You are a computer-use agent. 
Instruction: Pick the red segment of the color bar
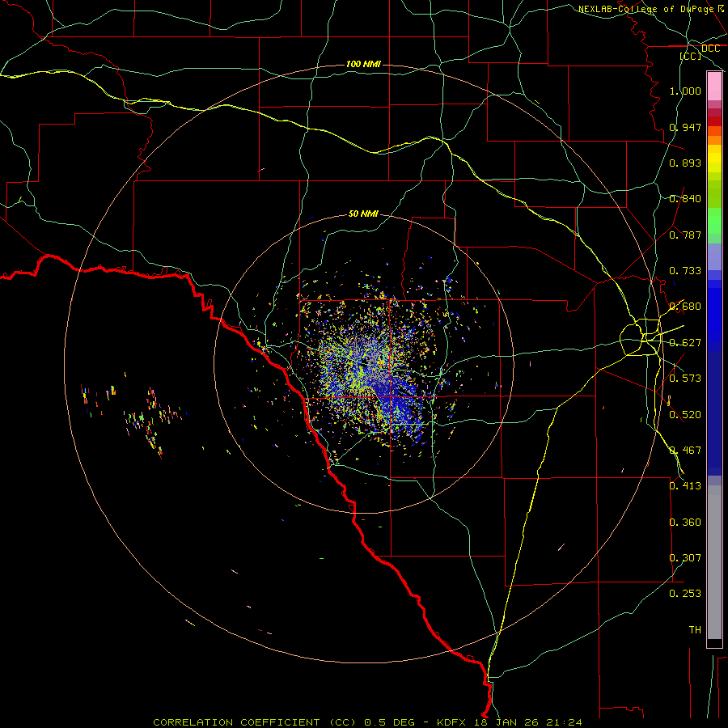click(714, 121)
